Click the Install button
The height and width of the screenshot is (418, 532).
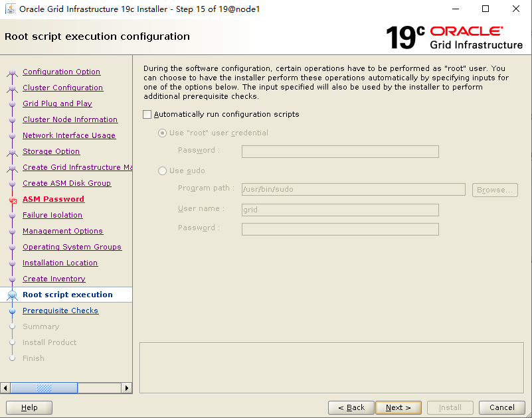pos(450,407)
